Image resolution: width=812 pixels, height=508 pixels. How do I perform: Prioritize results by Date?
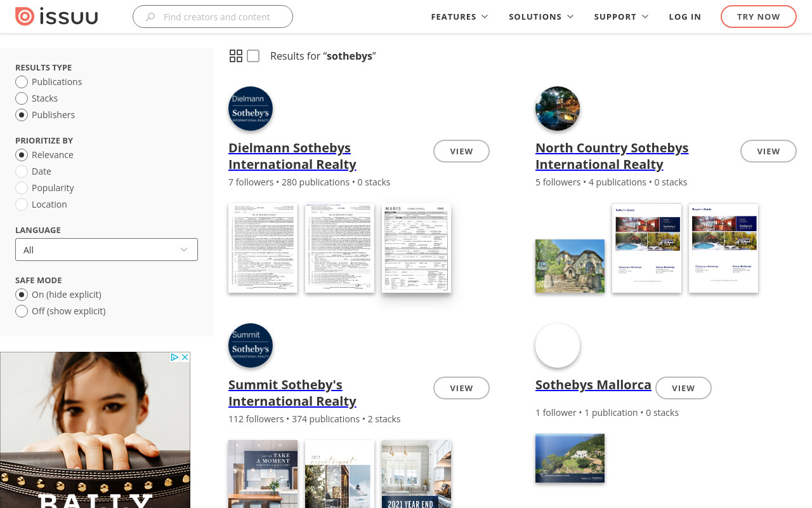[22, 171]
